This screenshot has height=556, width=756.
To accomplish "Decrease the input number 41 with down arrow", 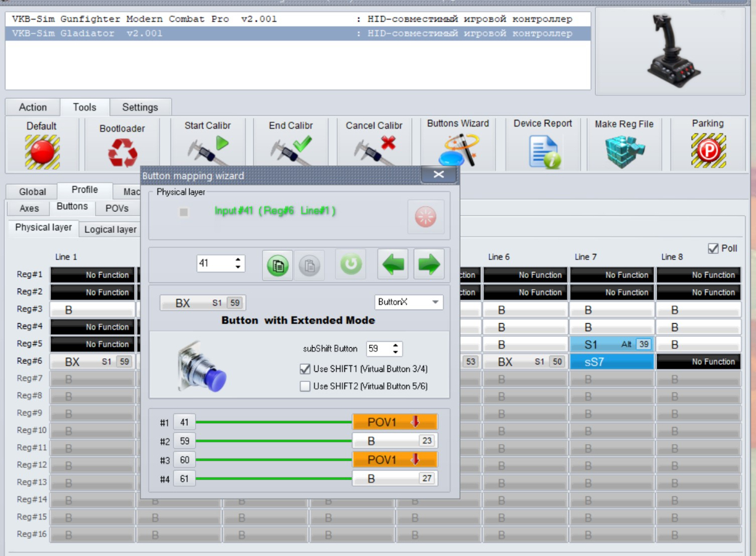I will click(238, 267).
